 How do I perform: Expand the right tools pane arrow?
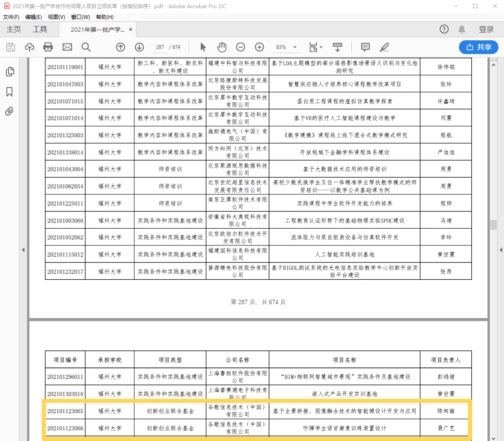[x=500, y=250]
